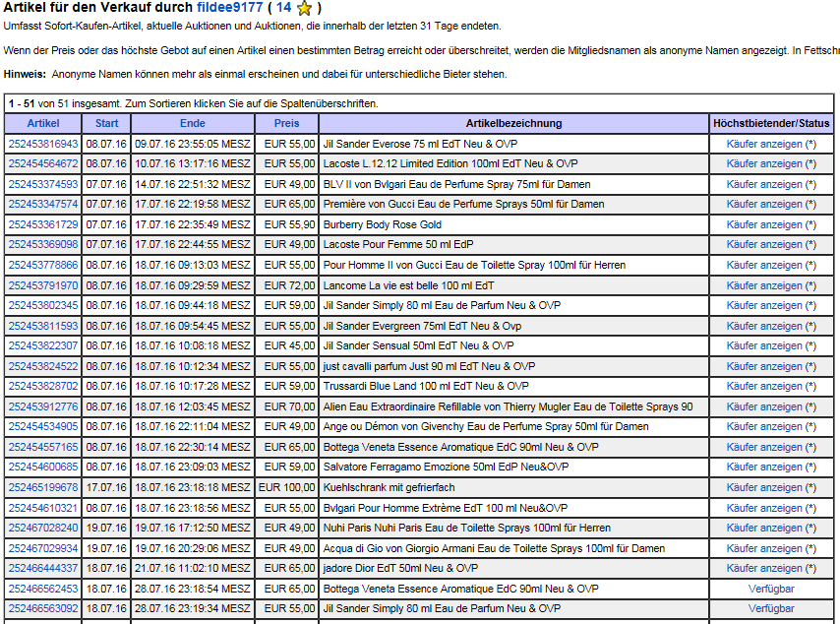
Task: Open article number 252453361729
Action: pyautogui.click(x=43, y=224)
